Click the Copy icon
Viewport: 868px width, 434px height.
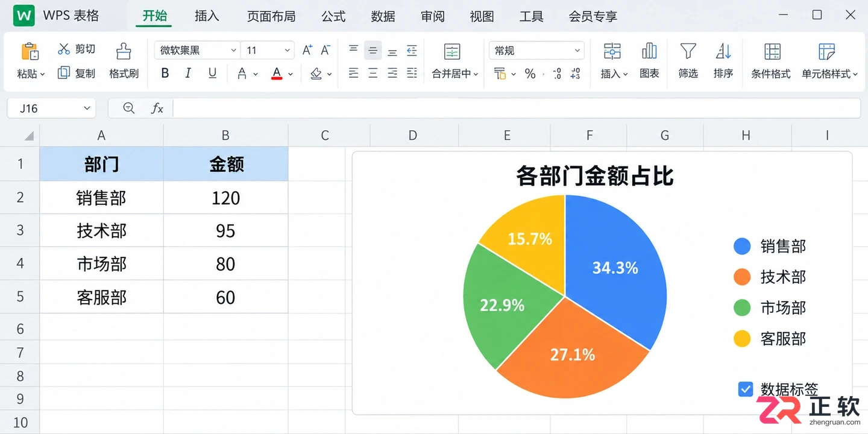pyautogui.click(x=64, y=73)
